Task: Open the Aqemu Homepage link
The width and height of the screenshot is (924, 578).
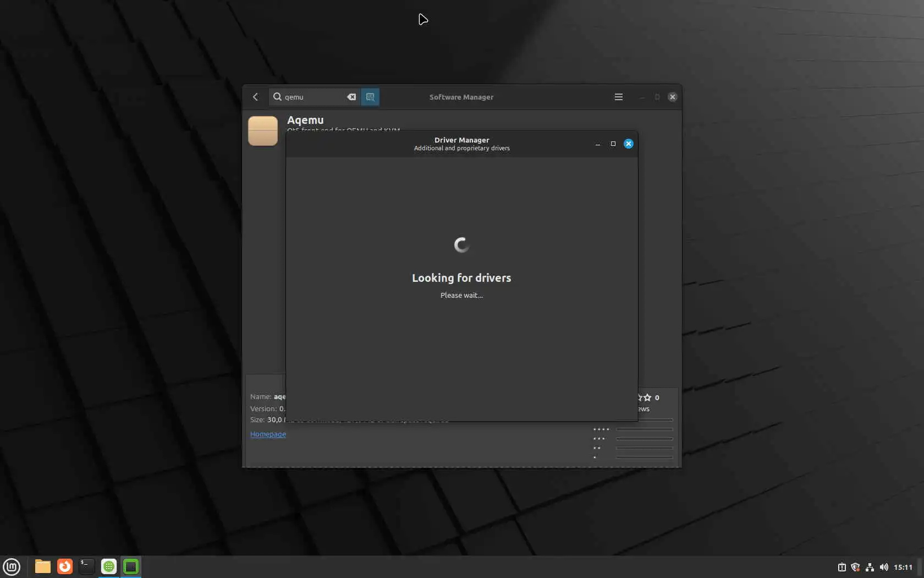Action: (x=268, y=434)
